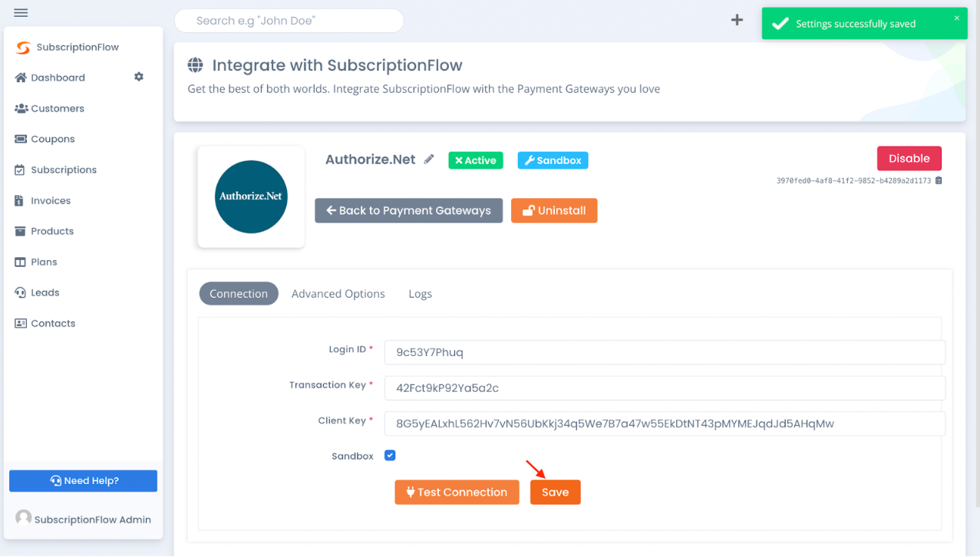Go to Customers in the sidebar
The width and height of the screenshot is (980, 557).
(x=58, y=108)
